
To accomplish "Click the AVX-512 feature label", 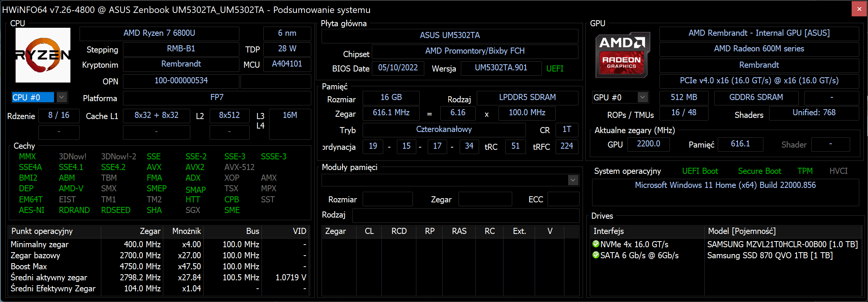I will click(x=239, y=167).
